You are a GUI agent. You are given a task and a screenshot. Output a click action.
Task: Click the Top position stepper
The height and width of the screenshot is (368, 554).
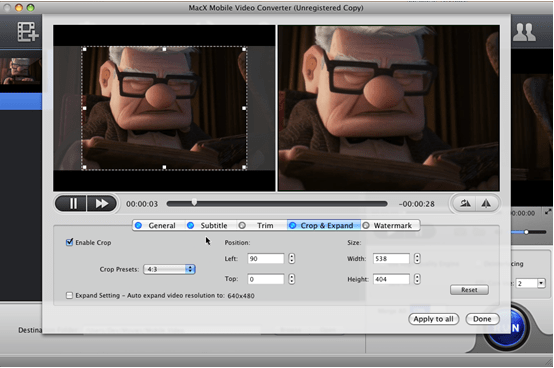(291, 279)
